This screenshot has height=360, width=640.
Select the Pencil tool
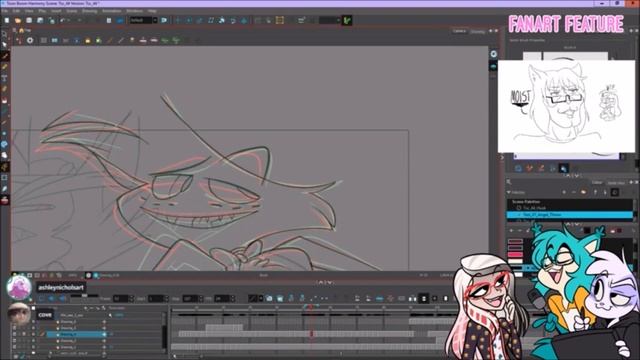pyautogui.click(x=4, y=67)
